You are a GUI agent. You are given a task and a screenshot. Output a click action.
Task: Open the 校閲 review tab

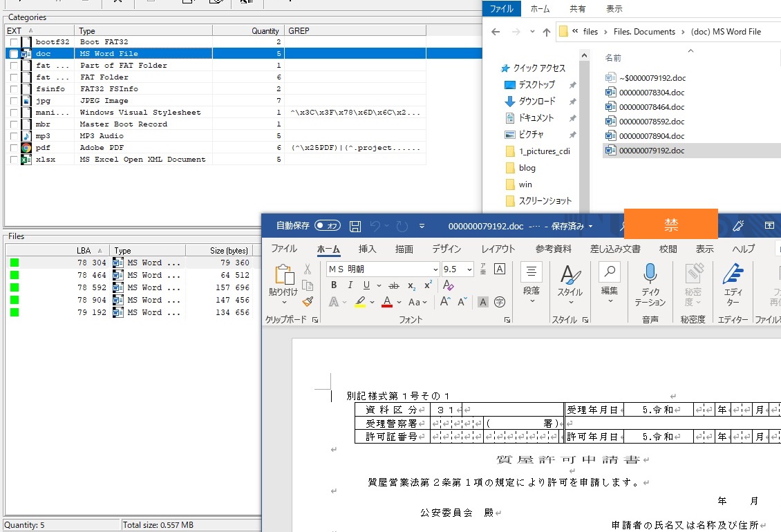pos(668,249)
